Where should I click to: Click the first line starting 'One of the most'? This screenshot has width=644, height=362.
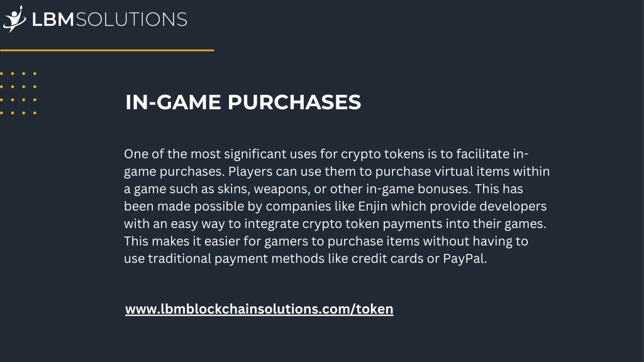(x=326, y=154)
